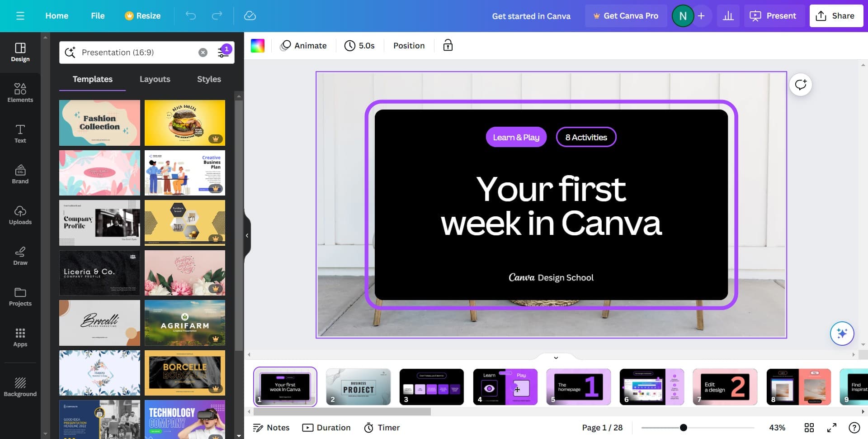Image resolution: width=868 pixels, height=439 pixels.
Task: Add a comment with the comment icon
Action: click(x=800, y=85)
